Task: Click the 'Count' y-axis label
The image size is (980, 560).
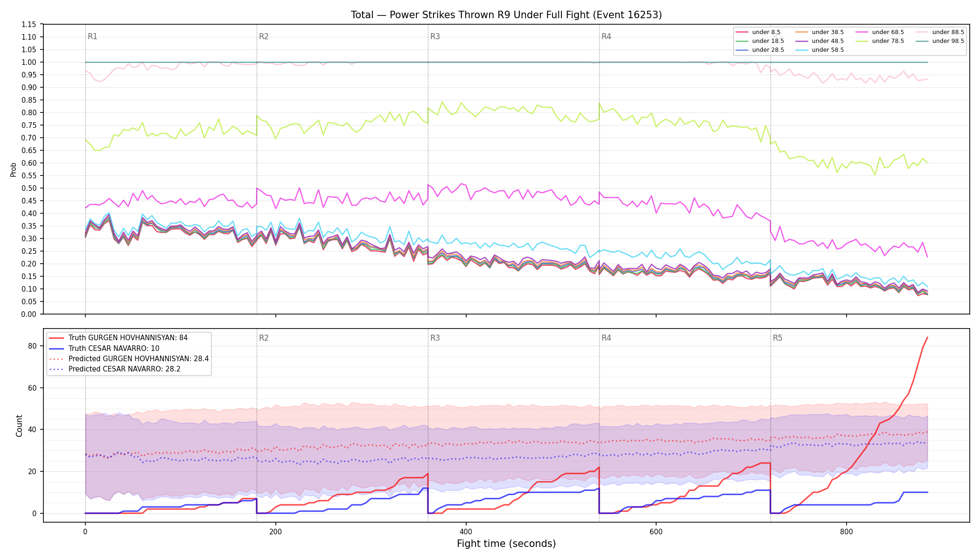Action: 19,426
